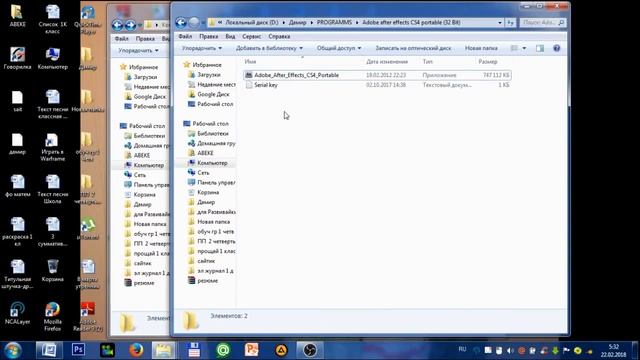Open Firefox from the taskbar

[136, 350]
